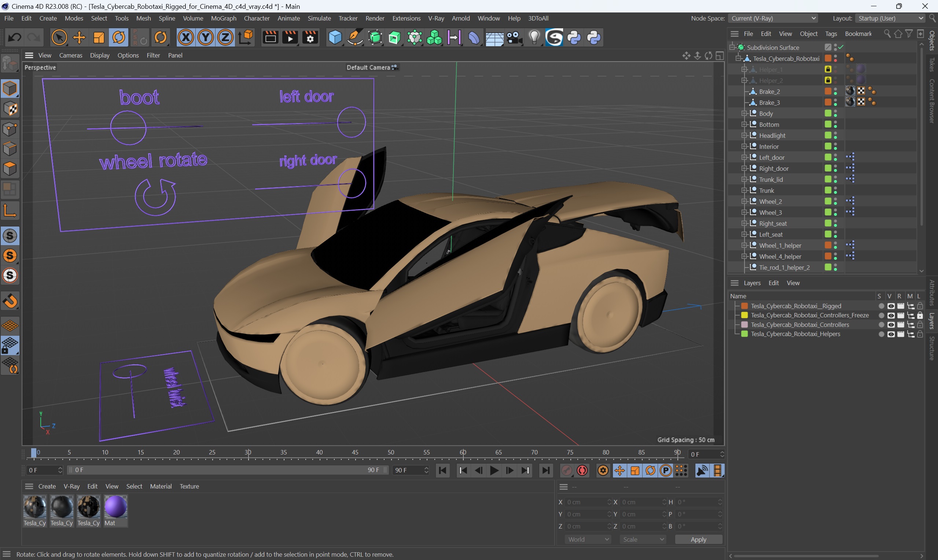The image size is (938, 560).
Task: Expand the Body object tree
Action: point(744,113)
